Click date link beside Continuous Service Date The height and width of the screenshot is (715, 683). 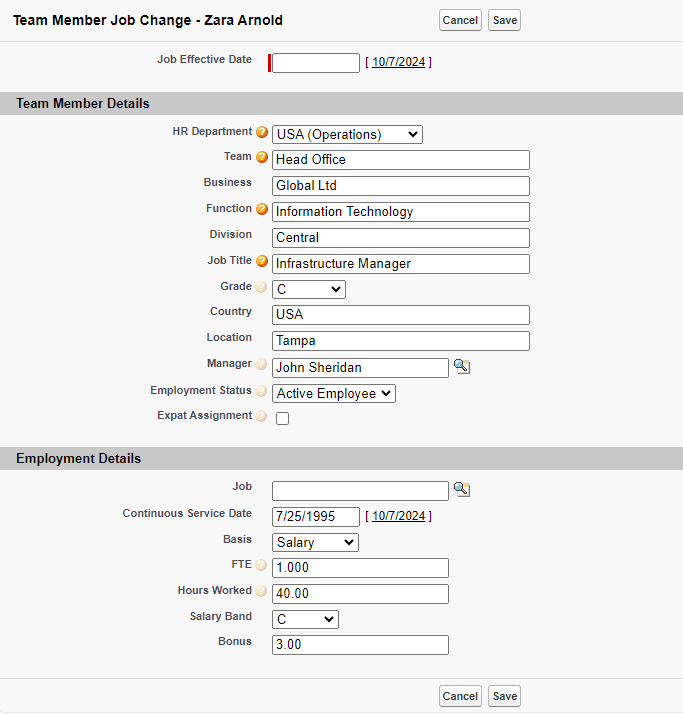[399, 516]
